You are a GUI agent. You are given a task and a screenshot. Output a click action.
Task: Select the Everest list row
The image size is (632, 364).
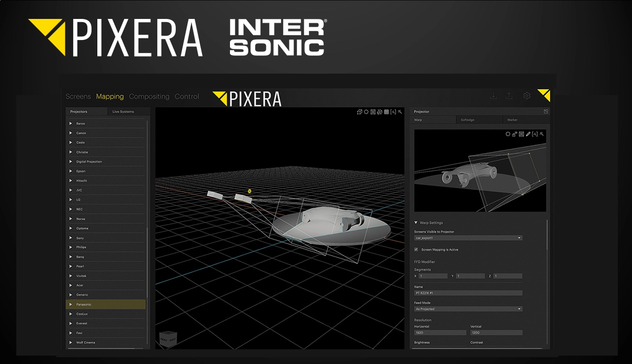[105, 323]
